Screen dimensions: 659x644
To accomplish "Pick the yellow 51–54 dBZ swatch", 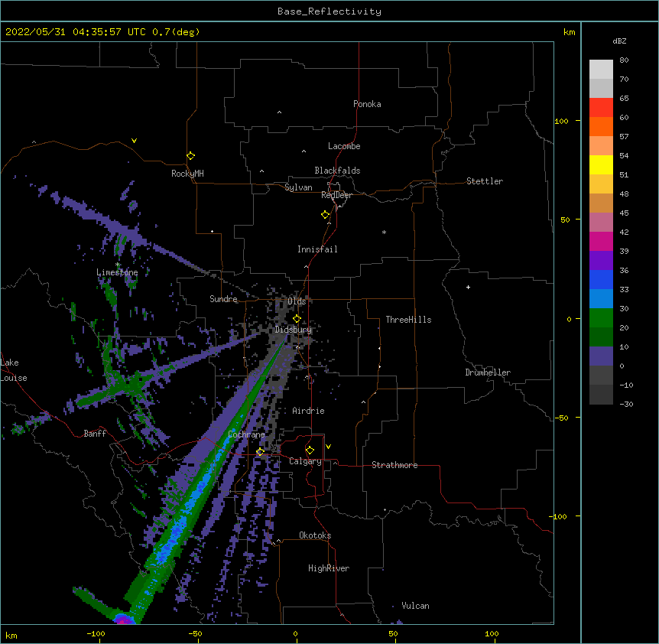I will (x=601, y=164).
